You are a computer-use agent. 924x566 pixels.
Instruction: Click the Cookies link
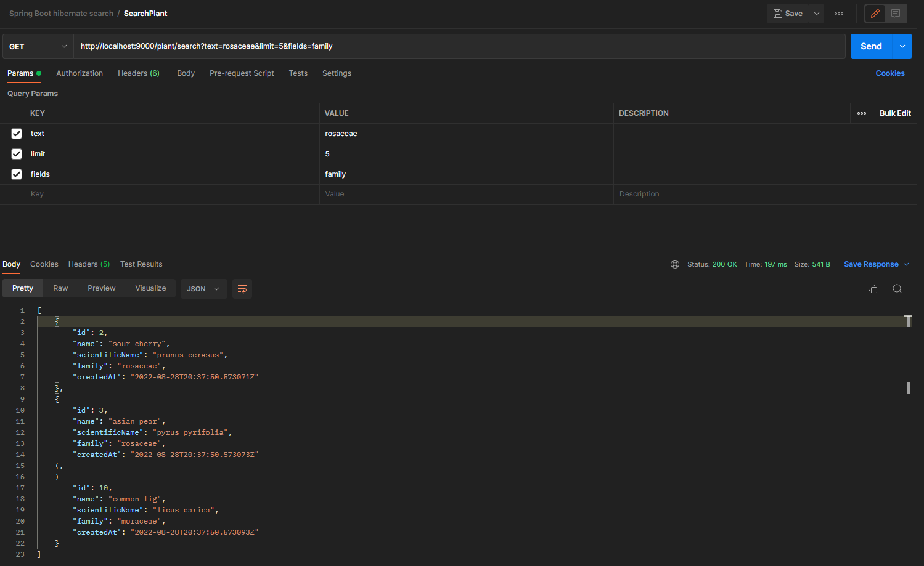(890, 73)
